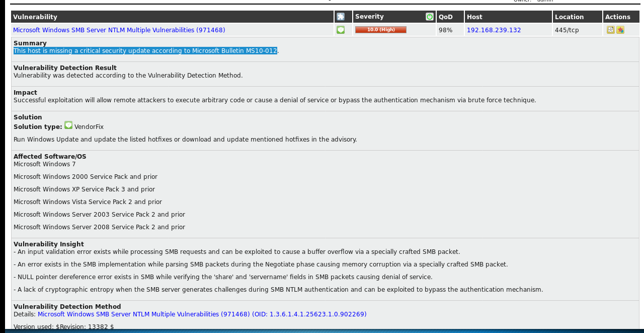The width and height of the screenshot is (644, 333).
Task: Sort by the Location column header
Action: 570,17
